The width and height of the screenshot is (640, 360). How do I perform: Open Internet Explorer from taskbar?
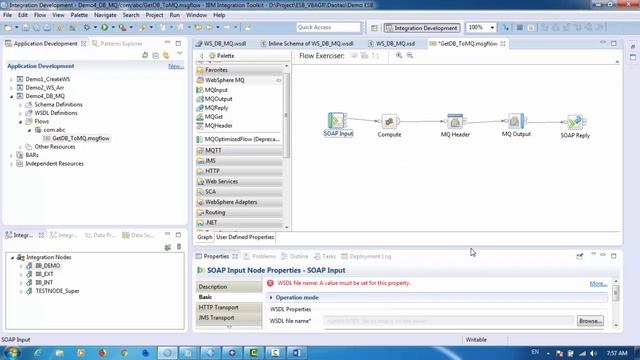point(38,353)
